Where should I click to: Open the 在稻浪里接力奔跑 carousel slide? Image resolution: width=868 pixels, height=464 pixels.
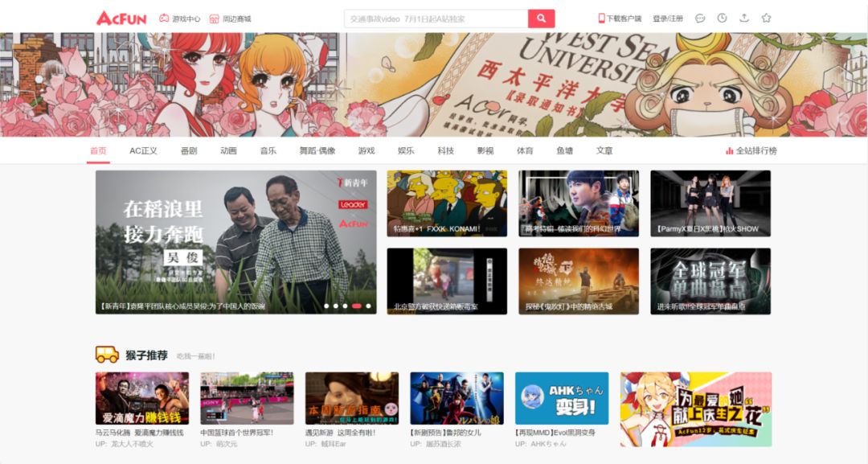(x=235, y=242)
